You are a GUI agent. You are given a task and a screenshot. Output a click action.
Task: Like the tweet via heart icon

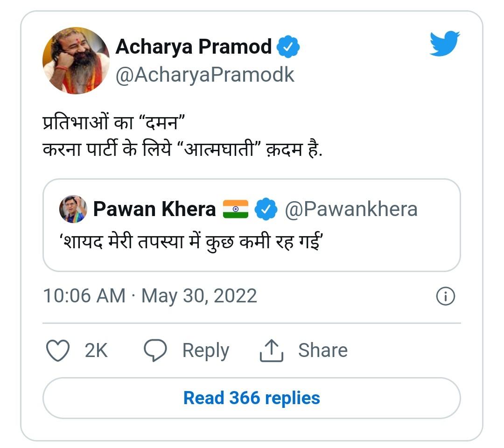pyautogui.click(x=59, y=350)
